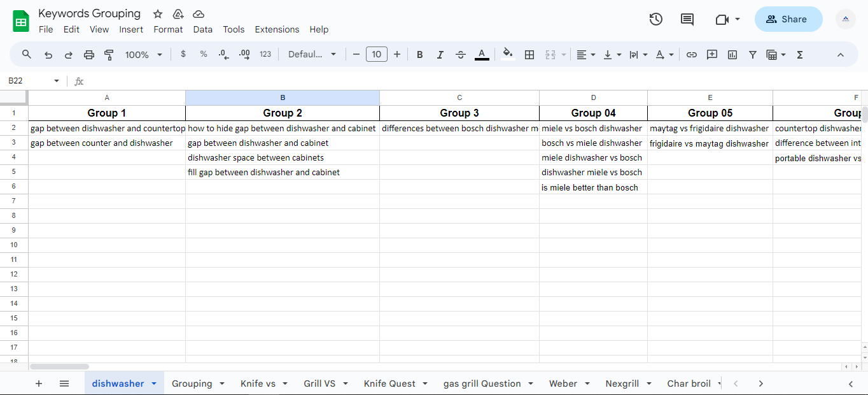This screenshot has width=868, height=395.
Task: Add a new sheet
Action: (39, 384)
